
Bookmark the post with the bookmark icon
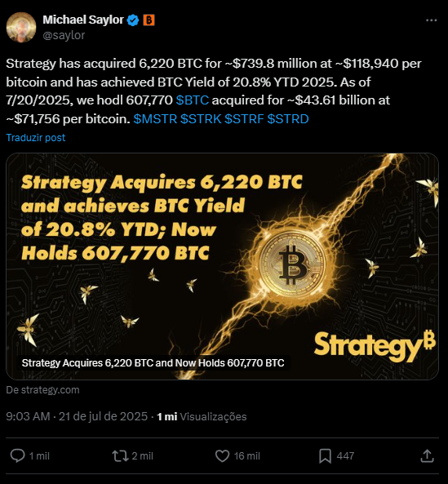point(326,456)
